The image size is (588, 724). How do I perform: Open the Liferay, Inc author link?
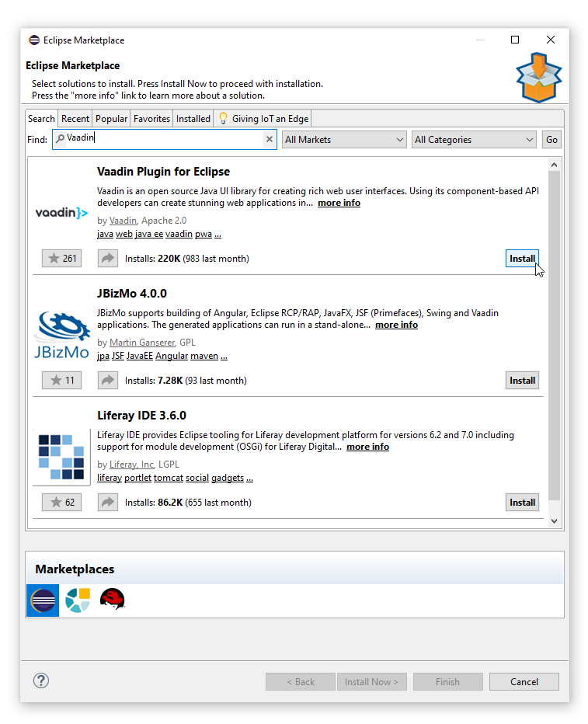131,464
